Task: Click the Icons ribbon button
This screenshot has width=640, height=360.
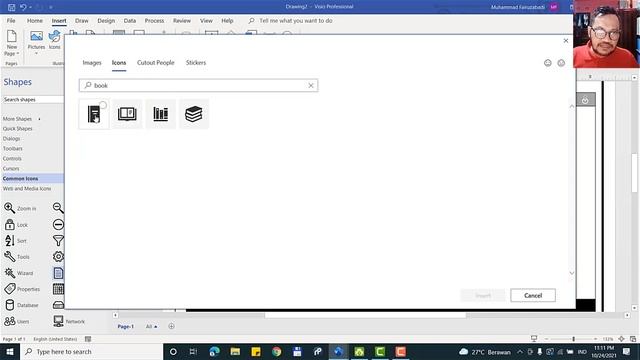Action: (x=54, y=40)
